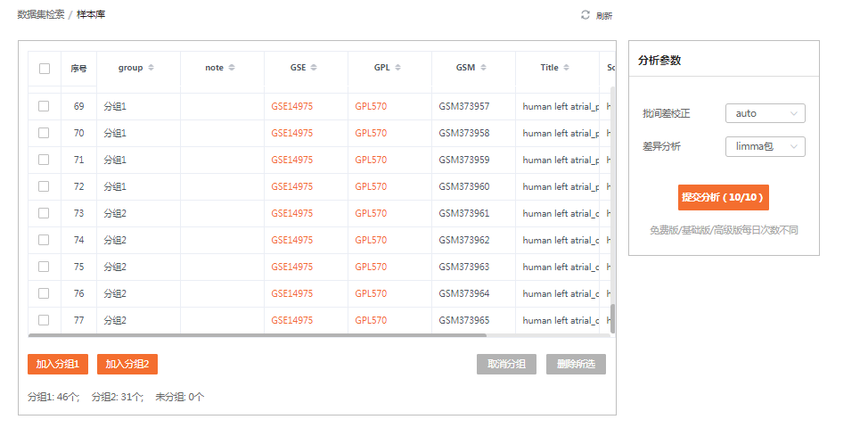Viewport: 868px width, 436px height.
Task: Click the 加入分组2 button
Action: click(127, 364)
